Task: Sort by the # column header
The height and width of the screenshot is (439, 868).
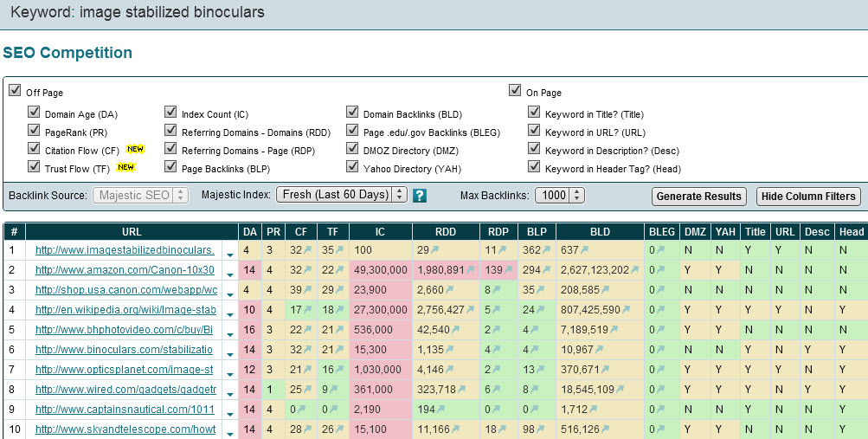Action: coord(15,232)
